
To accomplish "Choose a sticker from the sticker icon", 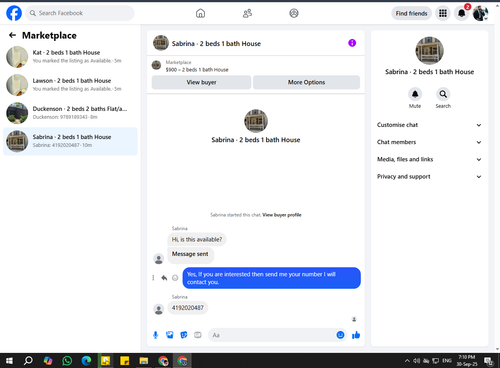I will click(x=184, y=335).
